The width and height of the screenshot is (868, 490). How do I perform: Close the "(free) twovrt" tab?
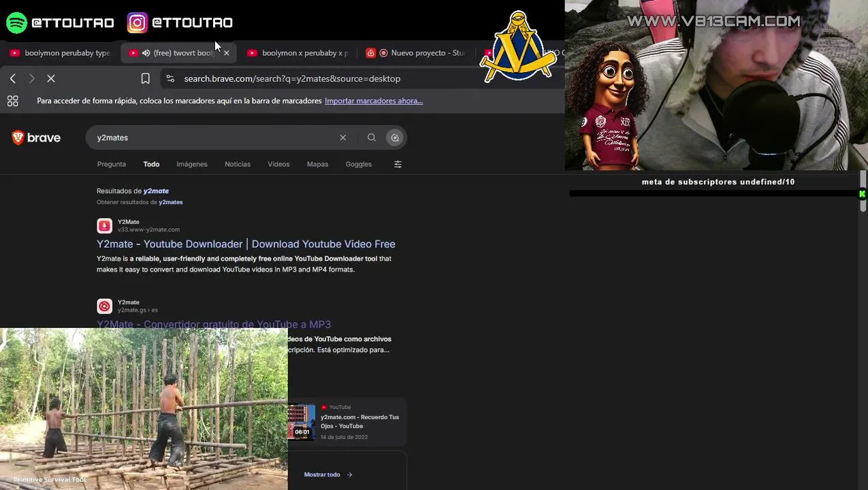[x=227, y=53]
